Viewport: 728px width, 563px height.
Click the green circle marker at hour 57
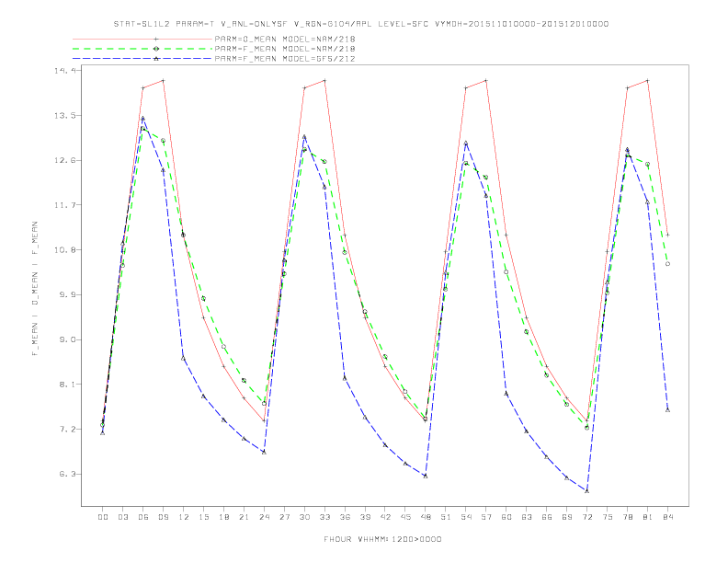[486, 177]
